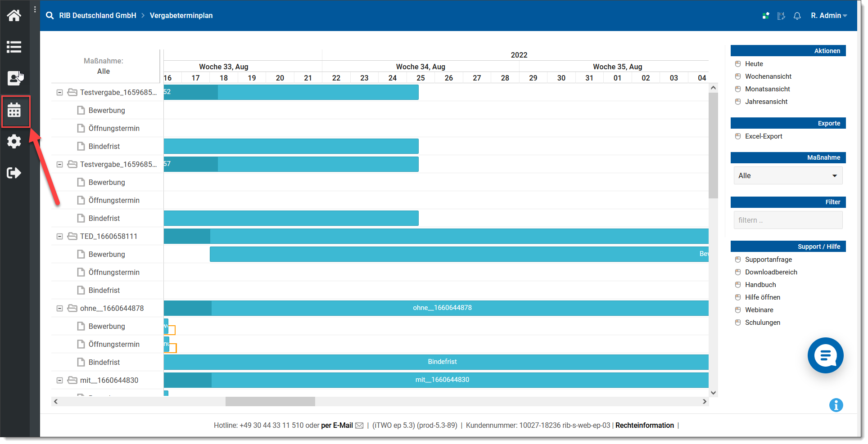Click icon beside Heute
Viewport: 868px width, 444px height.
click(x=738, y=64)
